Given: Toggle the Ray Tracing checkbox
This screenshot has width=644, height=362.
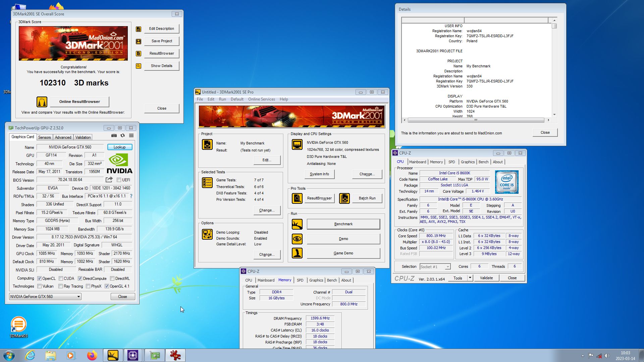Looking at the screenshot, I should pos(60,286).
